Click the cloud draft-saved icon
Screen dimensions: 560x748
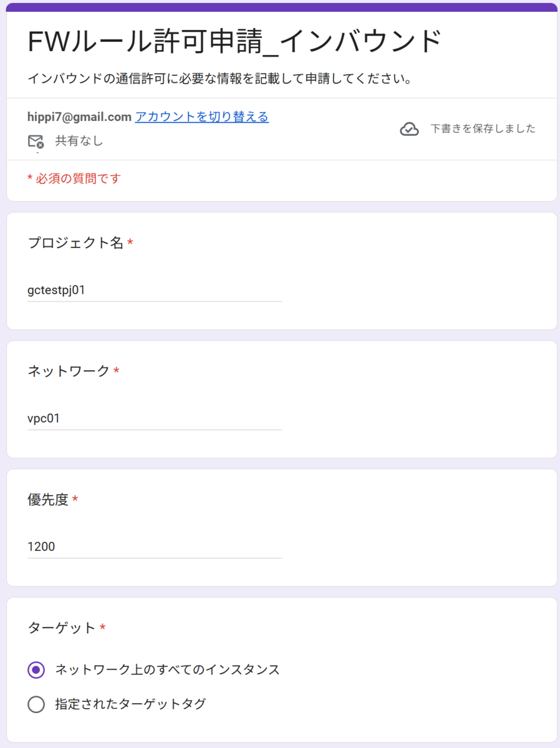tap(409, 129)
